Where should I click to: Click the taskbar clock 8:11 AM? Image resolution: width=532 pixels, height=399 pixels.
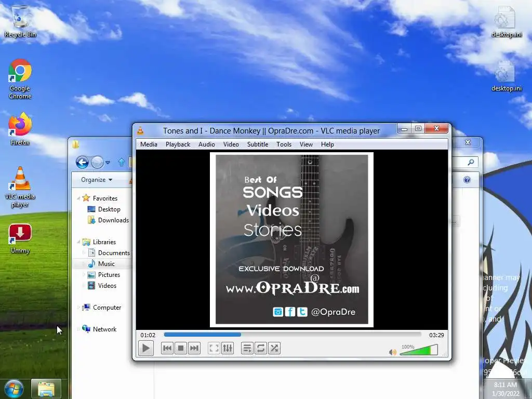pyautogui.click(x=506, y=385)
